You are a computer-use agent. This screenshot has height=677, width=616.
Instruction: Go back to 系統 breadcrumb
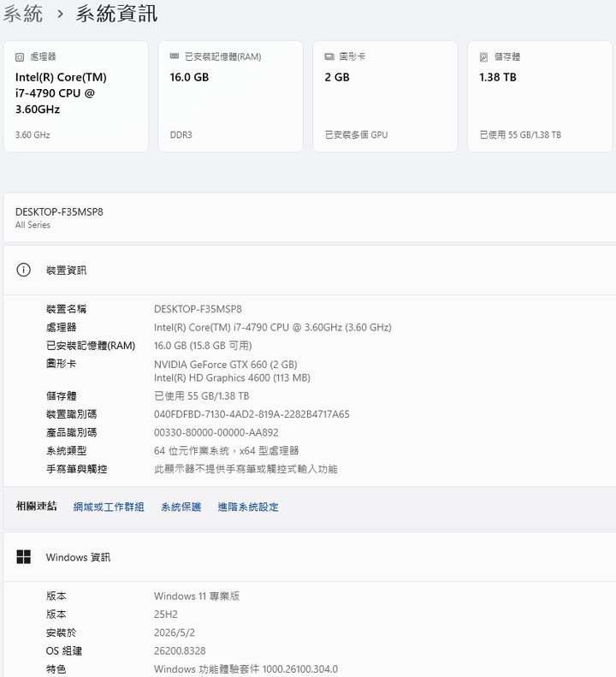click(23, 14)
